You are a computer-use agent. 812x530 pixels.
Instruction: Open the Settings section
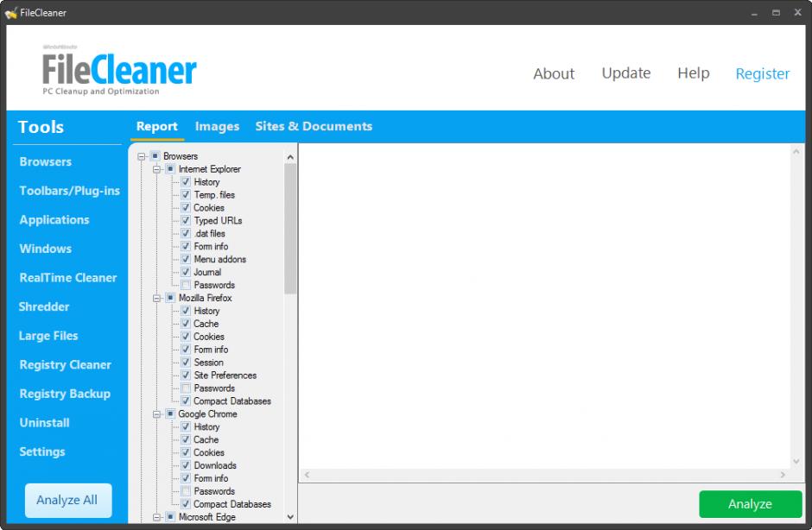tap(42, 451)
